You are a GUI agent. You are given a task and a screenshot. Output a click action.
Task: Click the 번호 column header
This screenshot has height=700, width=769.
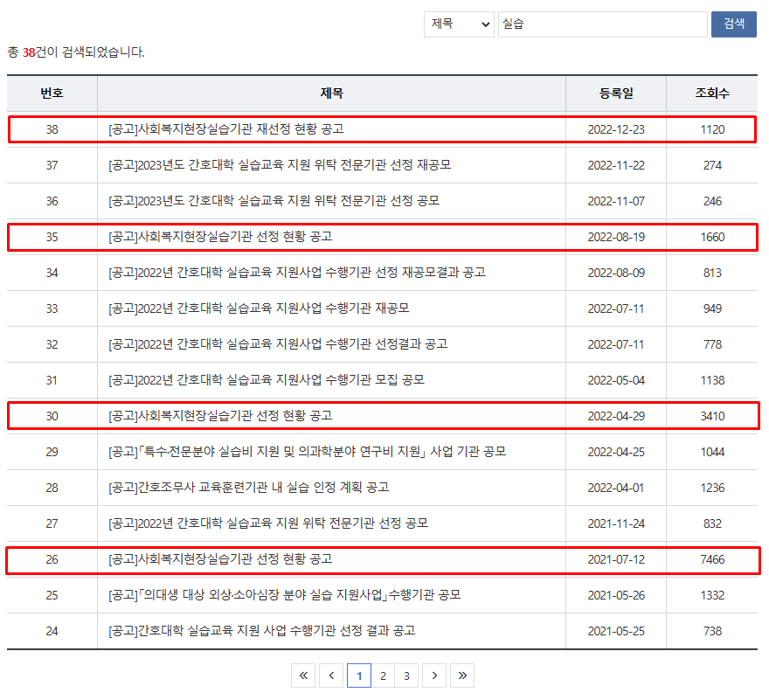pos(52,94)
